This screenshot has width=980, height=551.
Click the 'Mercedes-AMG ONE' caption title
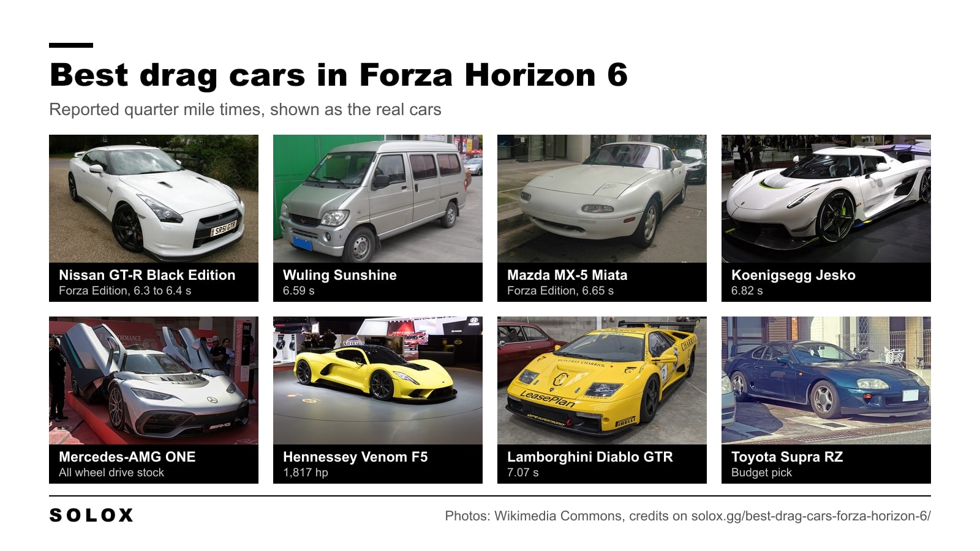click(x=127, y=457)
